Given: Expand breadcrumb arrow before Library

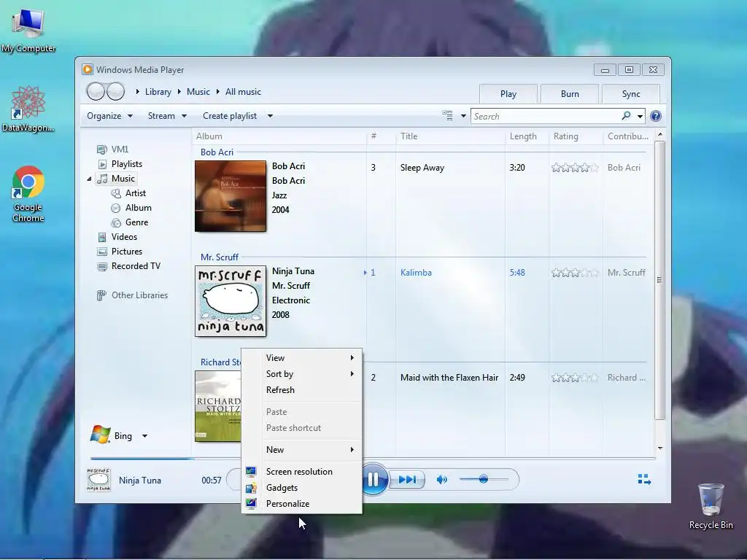Looking at the screenshot, I should click(x=138, y=91).
